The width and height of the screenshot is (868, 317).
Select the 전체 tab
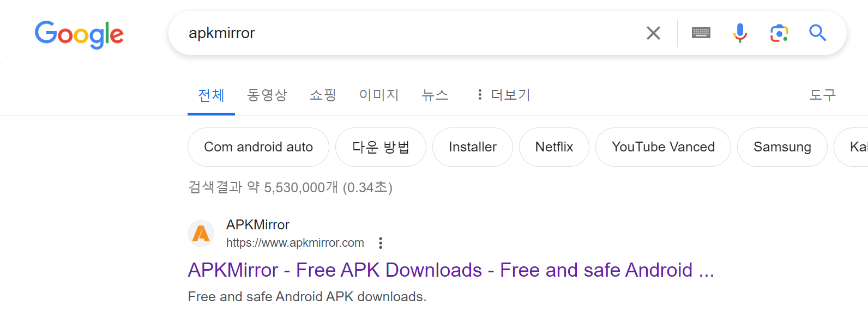(211, 95)
